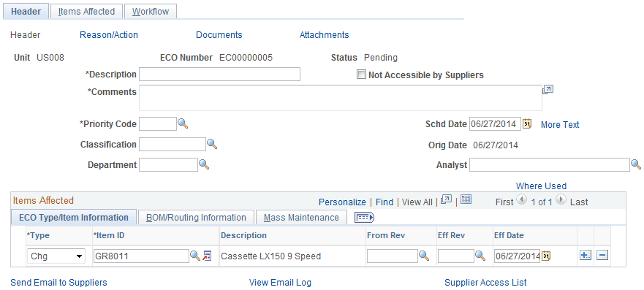Open the Attachments link
Image resolution: width=644 pixels, height=290 pixels.
pos(324,35)
